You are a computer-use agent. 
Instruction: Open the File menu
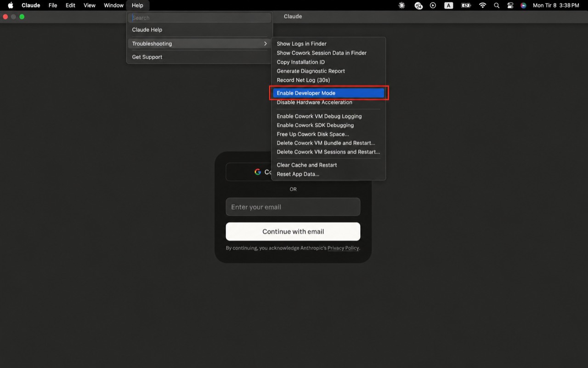(53, 6)
